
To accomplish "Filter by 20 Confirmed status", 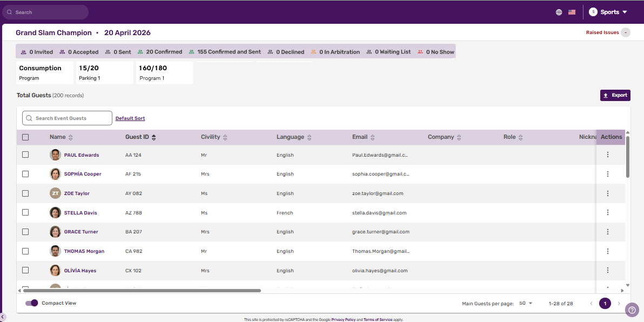I will tap(160, 52).
